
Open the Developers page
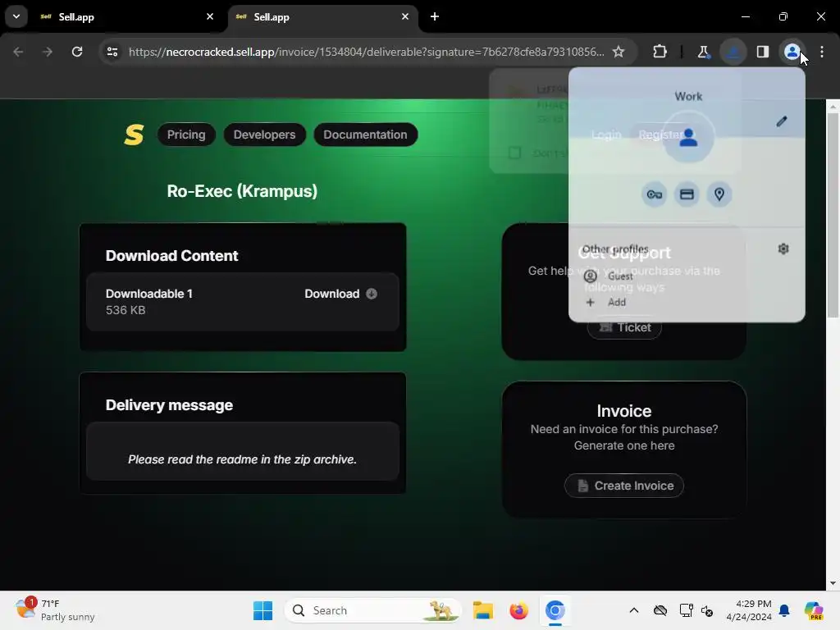coord(264,135)
